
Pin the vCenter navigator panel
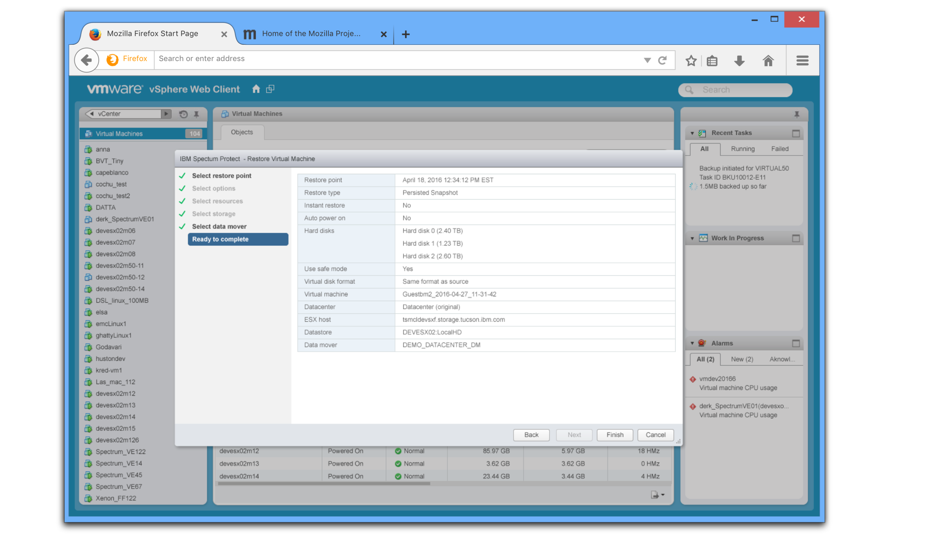pos(196,114)
